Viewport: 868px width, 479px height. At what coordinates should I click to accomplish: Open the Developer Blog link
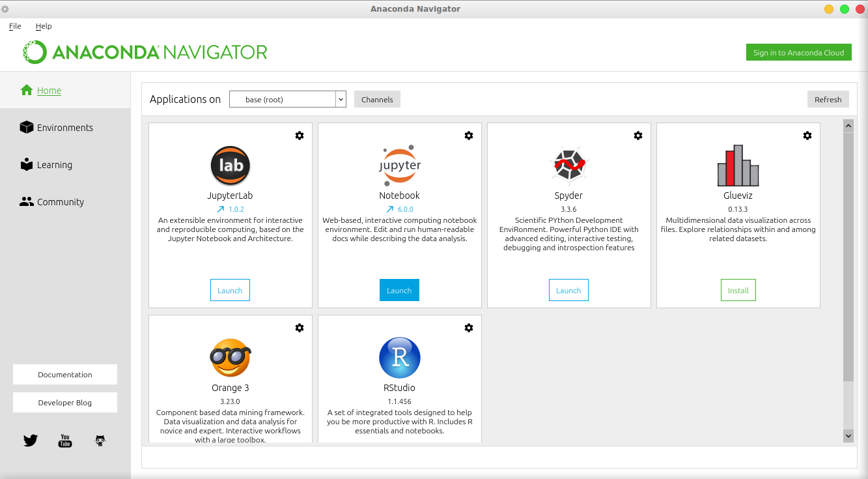coord(65,402)
